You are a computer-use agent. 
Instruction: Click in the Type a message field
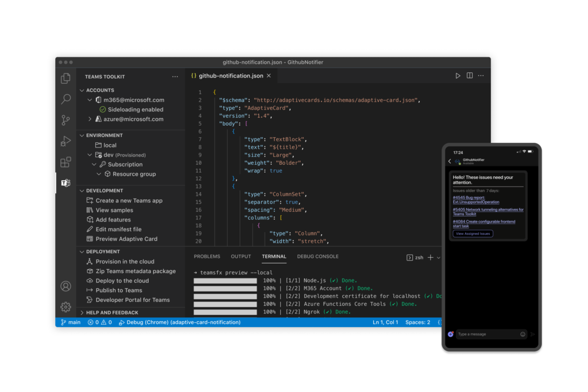pyautogui.click(x=485, y=334)
